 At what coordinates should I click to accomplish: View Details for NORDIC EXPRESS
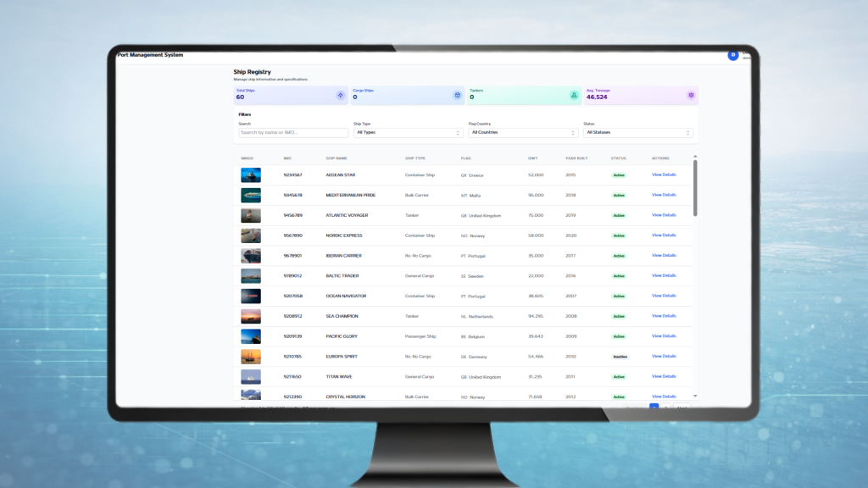pyautogui.click(x=664, y=236)
